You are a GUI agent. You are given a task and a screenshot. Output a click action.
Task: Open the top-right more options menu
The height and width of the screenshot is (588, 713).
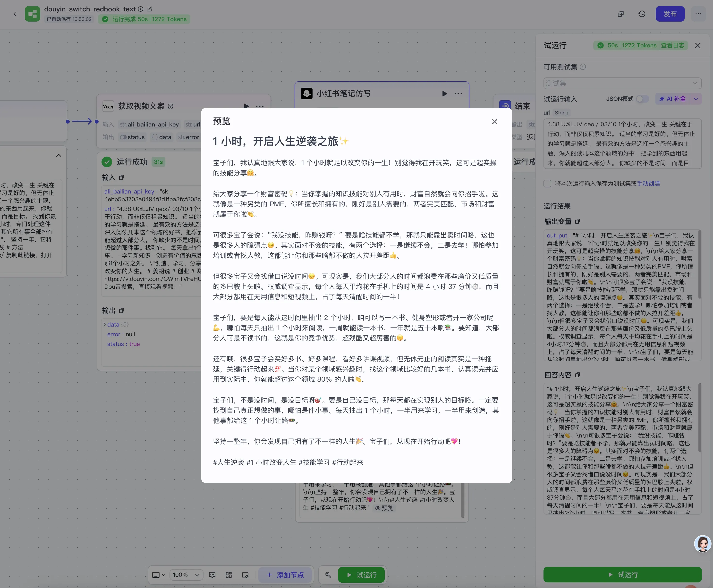point(698,14)
